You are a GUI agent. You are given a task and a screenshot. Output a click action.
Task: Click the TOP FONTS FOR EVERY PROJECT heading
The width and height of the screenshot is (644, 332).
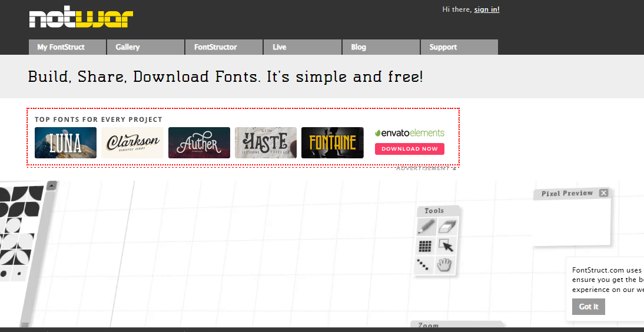[x=98, y=119]
